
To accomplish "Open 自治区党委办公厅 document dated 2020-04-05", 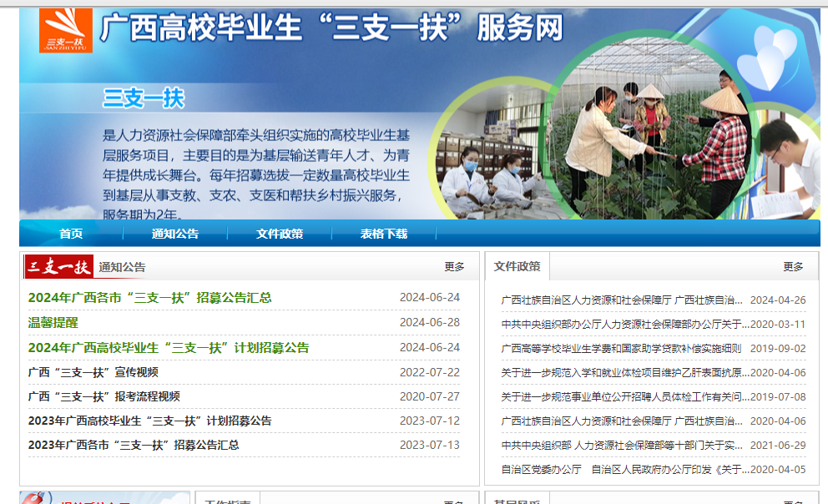I will 625,470.
